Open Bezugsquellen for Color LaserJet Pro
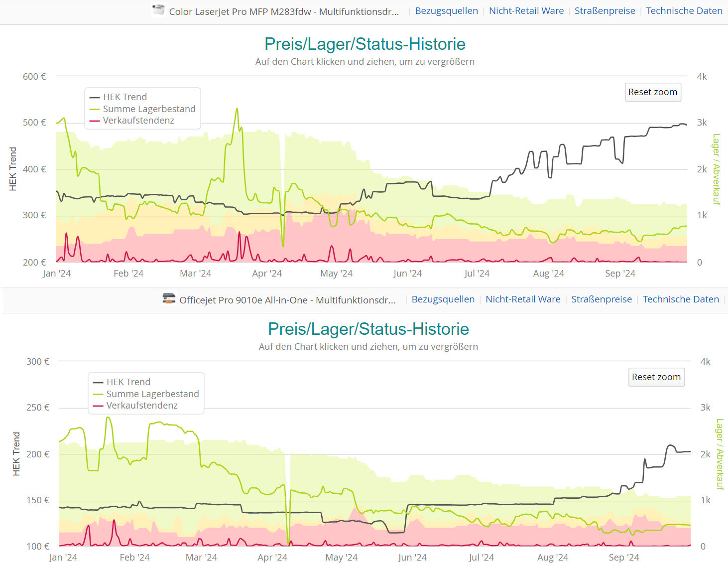Image resolution: width=728 pixels, height=570 pixels. pos(446,11)
